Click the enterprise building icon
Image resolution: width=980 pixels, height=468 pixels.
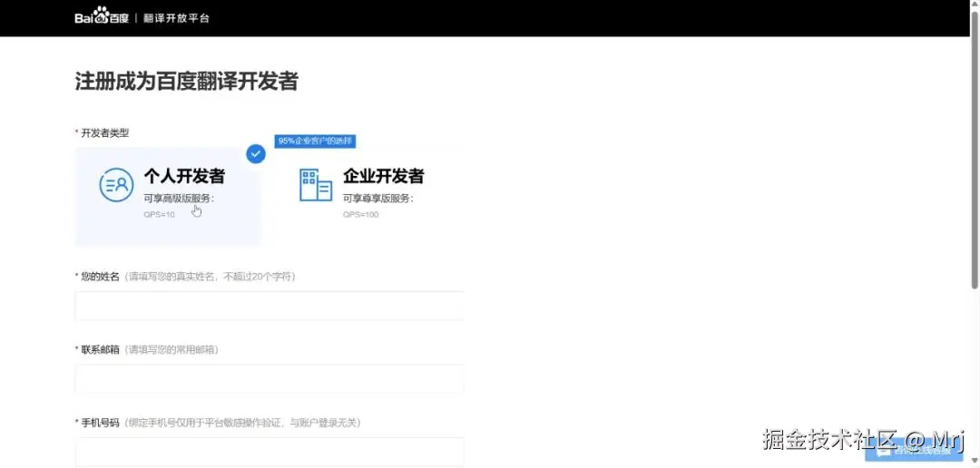tap(316, 185)
